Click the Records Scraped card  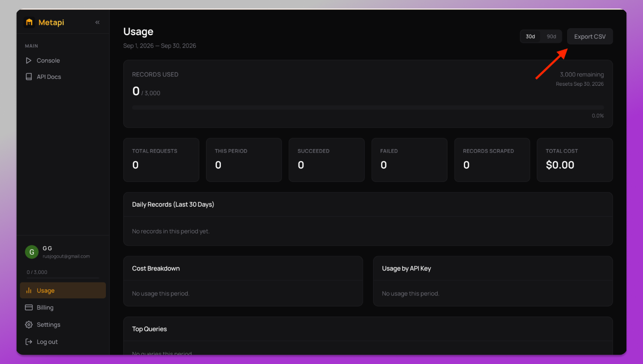click(x=492, y=160)
